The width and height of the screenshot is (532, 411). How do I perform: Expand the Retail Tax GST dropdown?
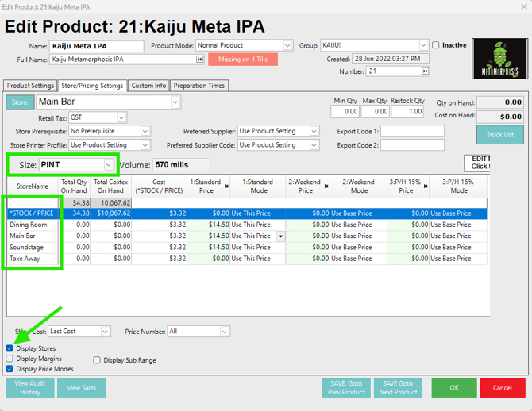pos(121,117)
